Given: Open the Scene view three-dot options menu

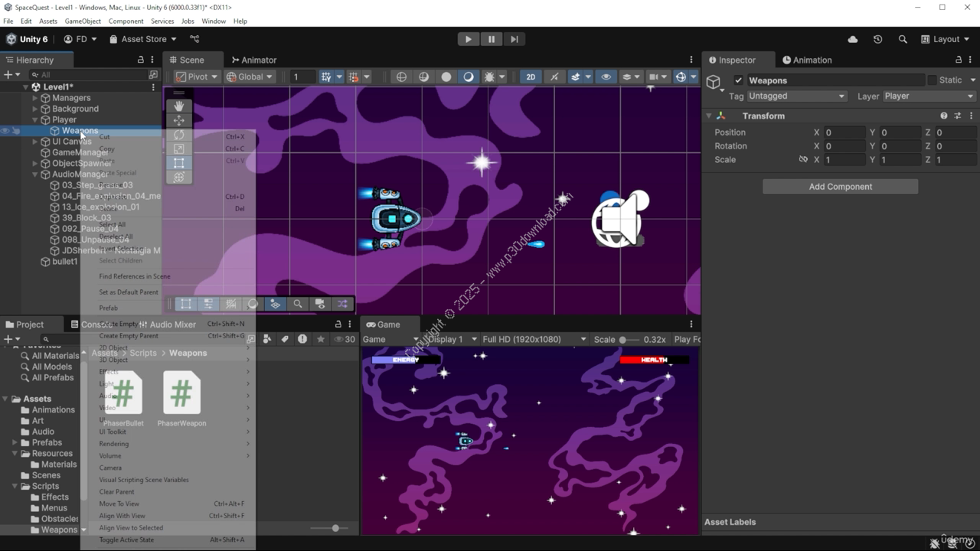Looking at the screenshot, I should point(691,60).
